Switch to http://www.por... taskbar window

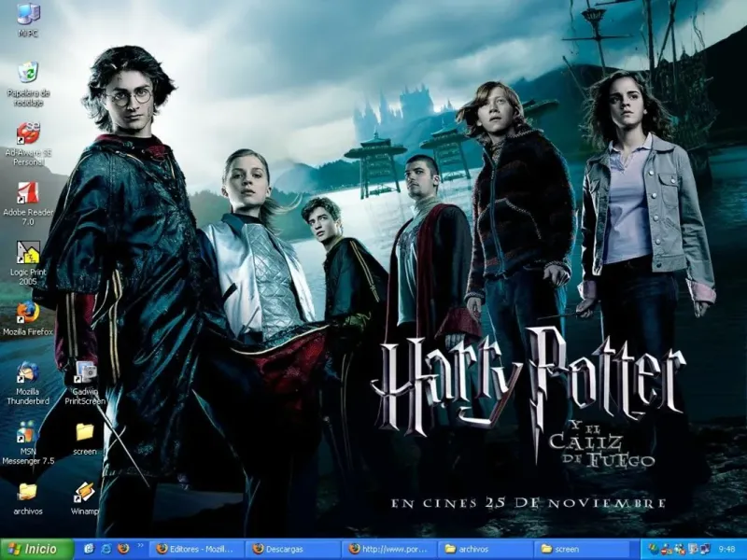388,549
